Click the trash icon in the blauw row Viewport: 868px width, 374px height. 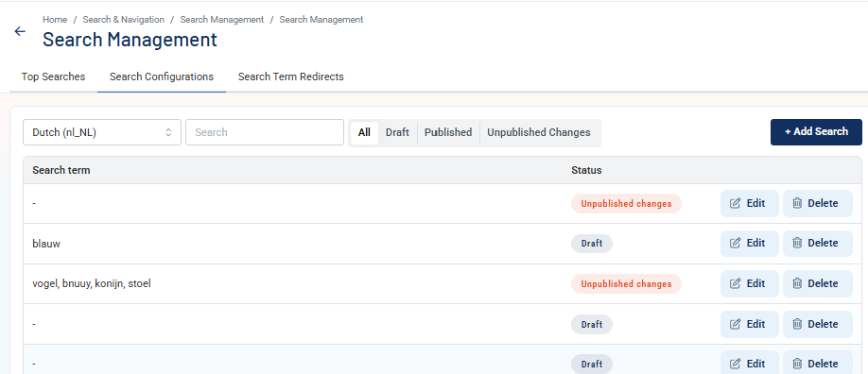click(797, 243)
